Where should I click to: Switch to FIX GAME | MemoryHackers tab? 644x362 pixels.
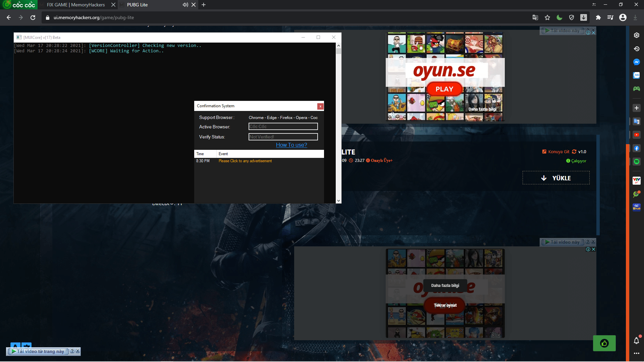click(76, 5)
